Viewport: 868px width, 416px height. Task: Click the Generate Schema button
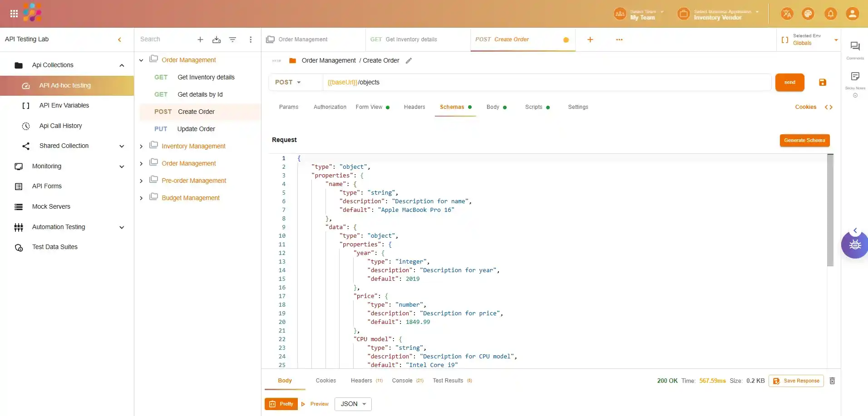tap(804, 141)
